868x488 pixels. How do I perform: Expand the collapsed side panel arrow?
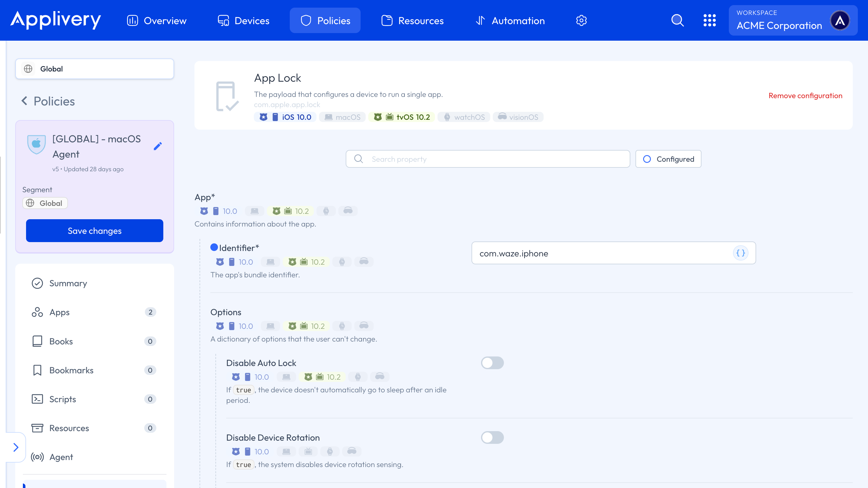[x=16, y=447]
